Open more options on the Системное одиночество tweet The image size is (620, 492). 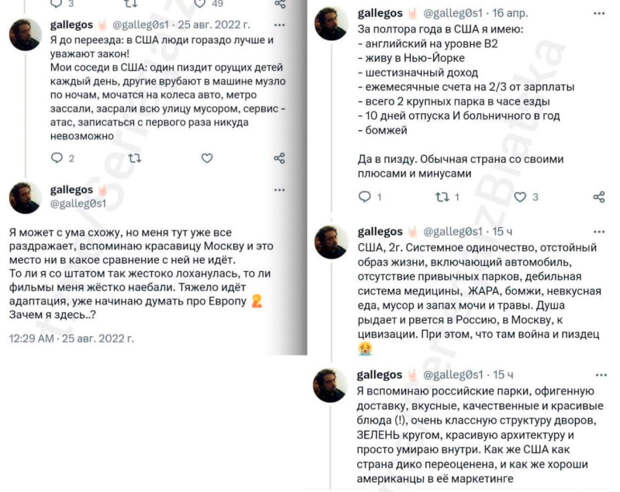(x=599, y=231)
